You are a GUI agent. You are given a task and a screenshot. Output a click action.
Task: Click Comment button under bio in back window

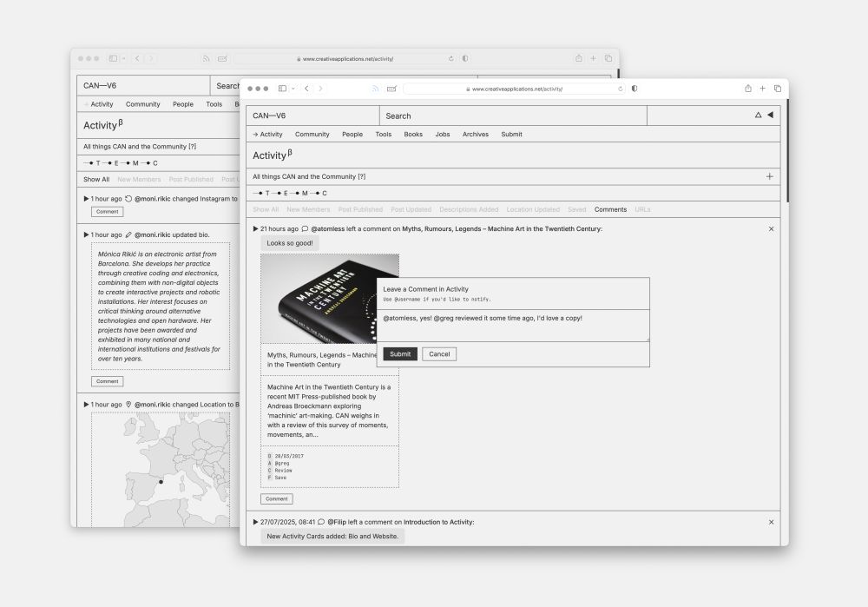point(108,381)
